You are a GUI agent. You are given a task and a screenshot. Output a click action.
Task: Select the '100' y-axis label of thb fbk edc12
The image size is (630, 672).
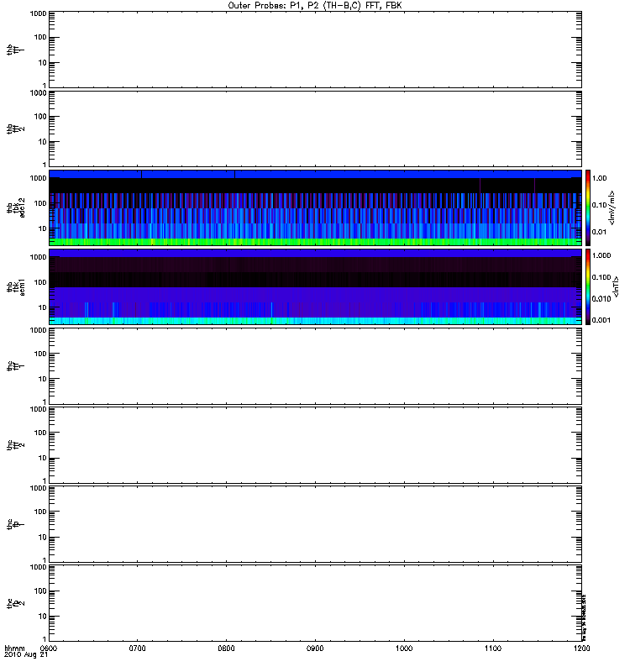(x=39, y=203)
